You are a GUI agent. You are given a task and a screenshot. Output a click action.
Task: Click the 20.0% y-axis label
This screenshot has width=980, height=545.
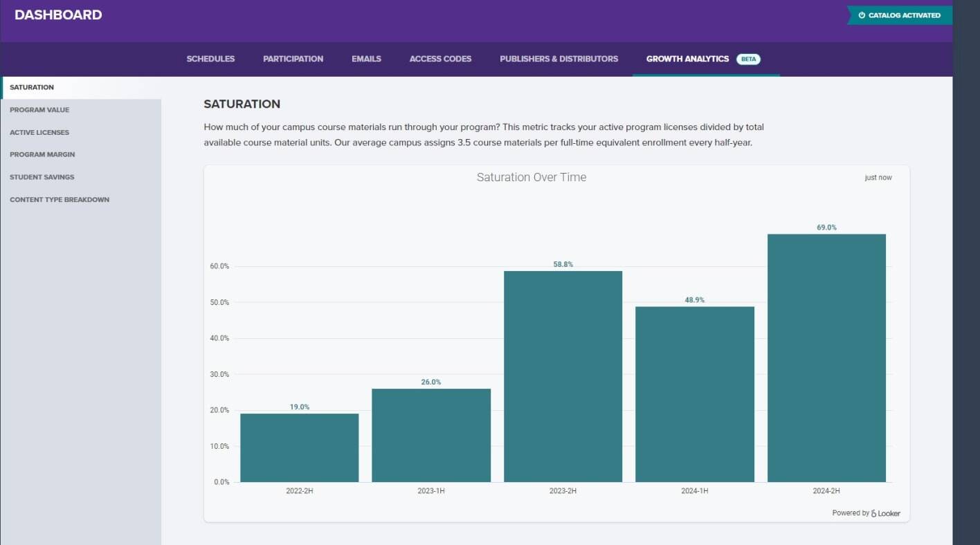click(x=220, y=410)
